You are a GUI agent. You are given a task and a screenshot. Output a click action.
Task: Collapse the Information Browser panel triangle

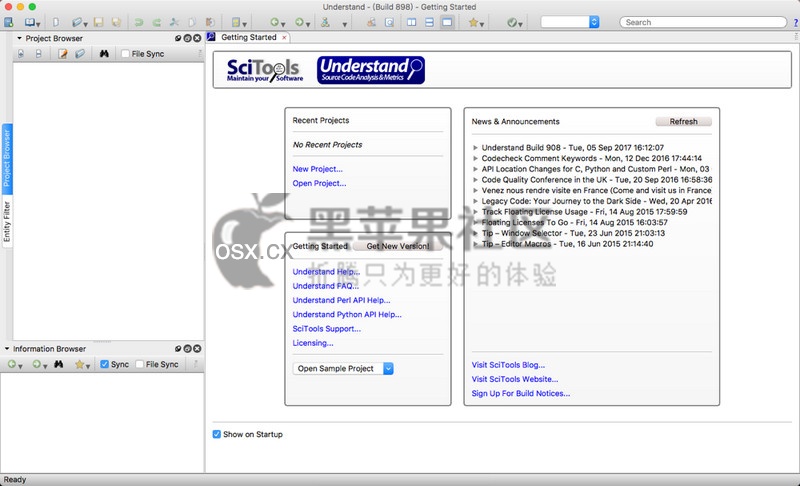point(7,349)
